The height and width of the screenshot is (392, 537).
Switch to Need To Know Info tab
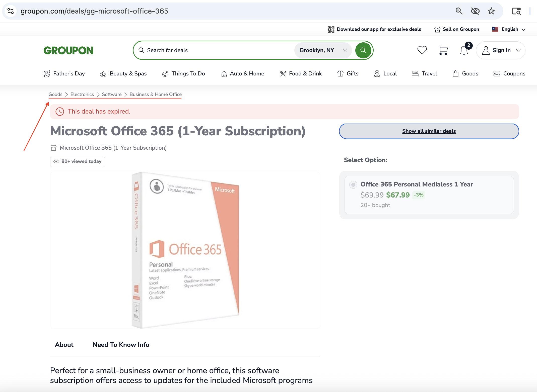[x=121, y=345]
